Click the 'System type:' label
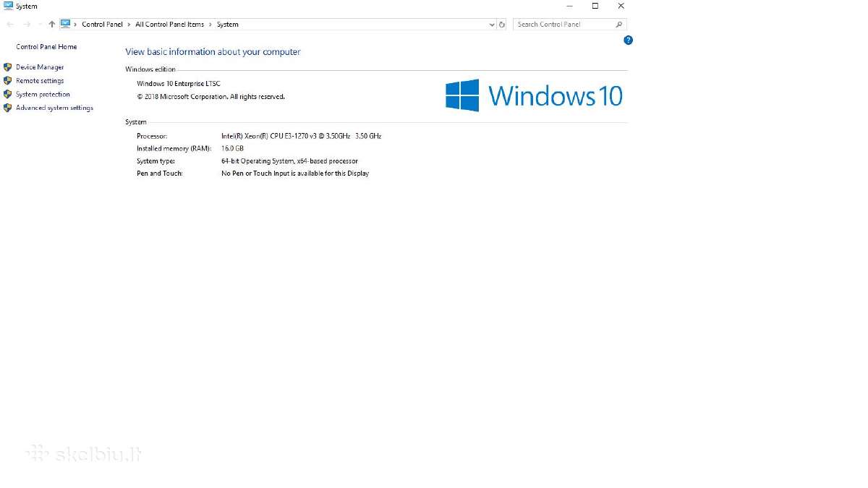The image size is (868, 488). [156, 161]
